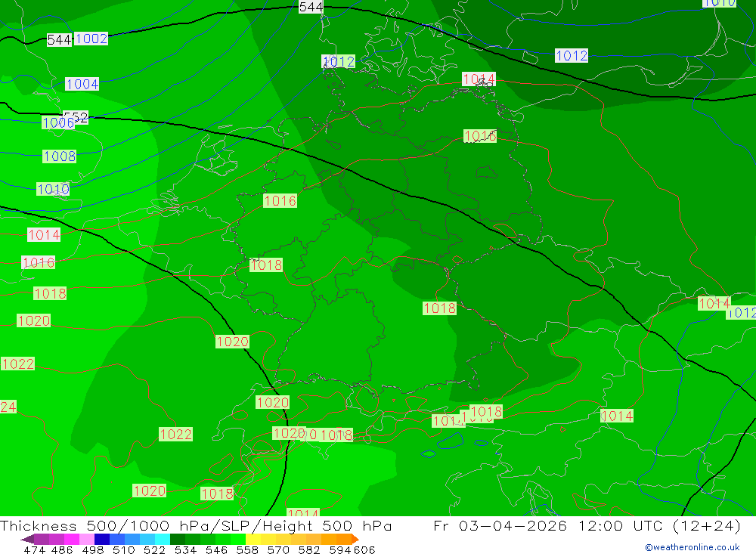Click the map title 'Thickness 500/1000 hPa/SLP/Height 500 hPa'
Viewport: 756px width, 554px height.
pyautogui.click(x=196, y=525)
